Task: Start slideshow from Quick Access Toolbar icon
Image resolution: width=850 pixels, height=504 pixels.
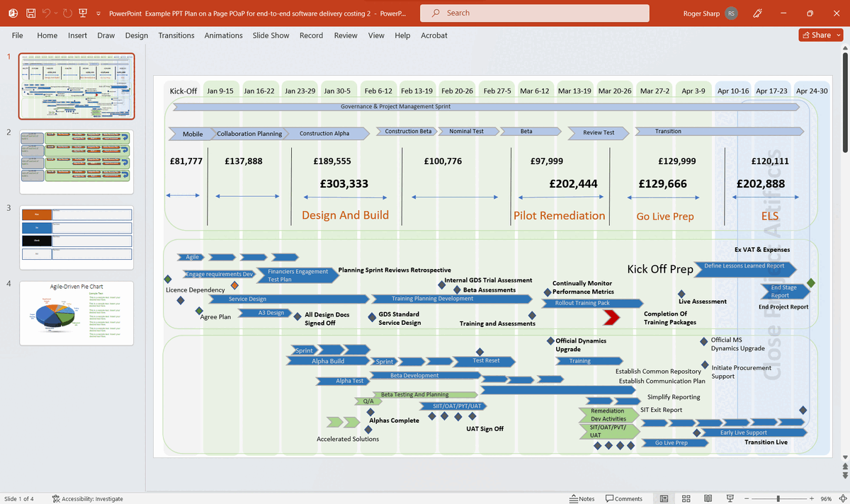Action: pyautogui.click(x=83, y=13)
